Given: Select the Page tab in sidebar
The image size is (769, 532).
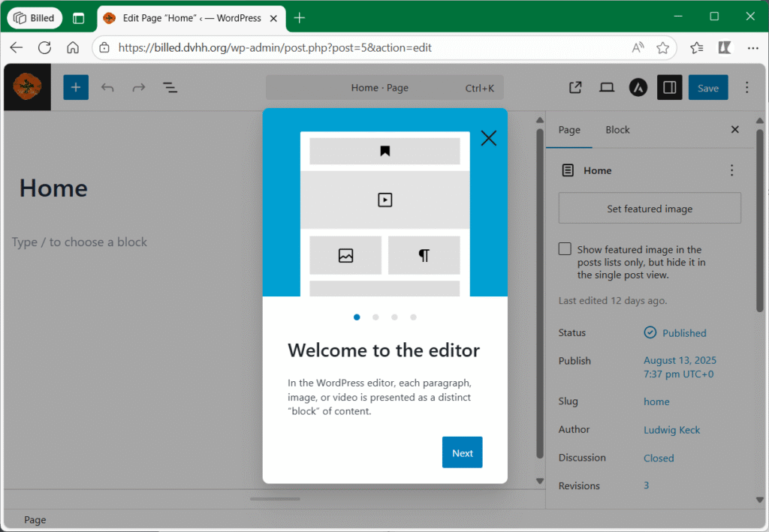Looking at the screenshot, I should 569,130.
